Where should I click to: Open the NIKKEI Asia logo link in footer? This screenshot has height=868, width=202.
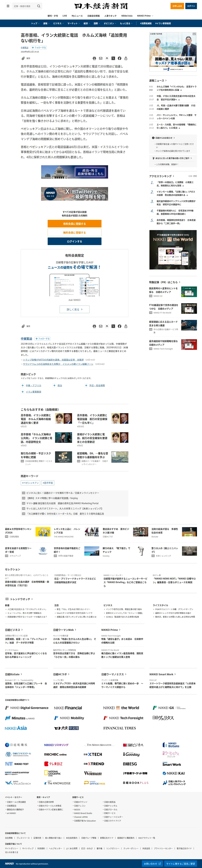tap(16, 728)
